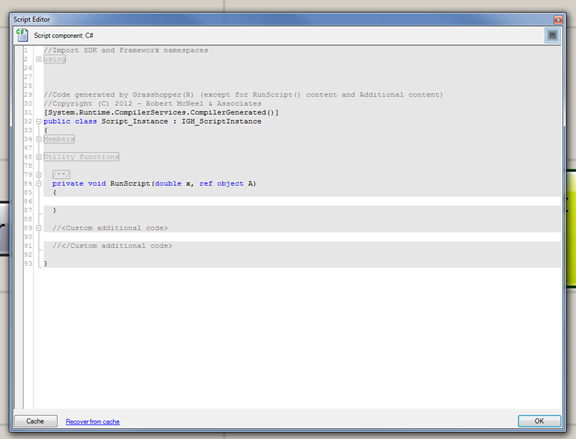Expand the Utility functions region

pos(39,157)
